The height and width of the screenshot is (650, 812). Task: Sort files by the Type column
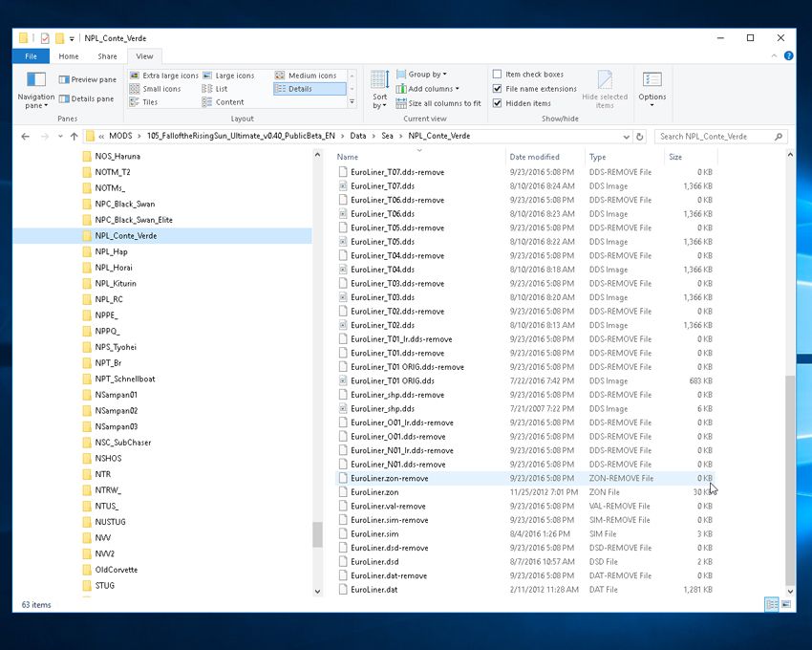pos(625,157)
